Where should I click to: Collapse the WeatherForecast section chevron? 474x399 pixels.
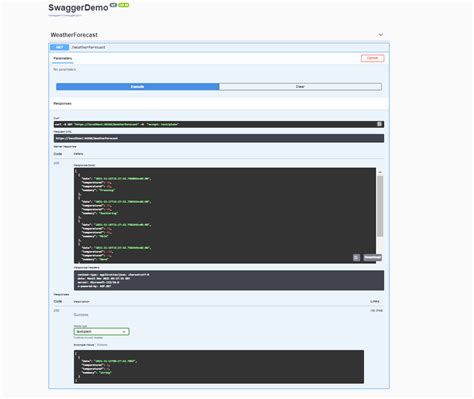381,35
